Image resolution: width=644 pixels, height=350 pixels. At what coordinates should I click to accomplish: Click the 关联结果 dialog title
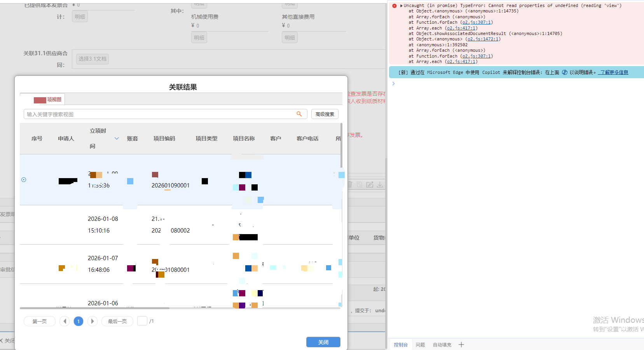(183, 87)
